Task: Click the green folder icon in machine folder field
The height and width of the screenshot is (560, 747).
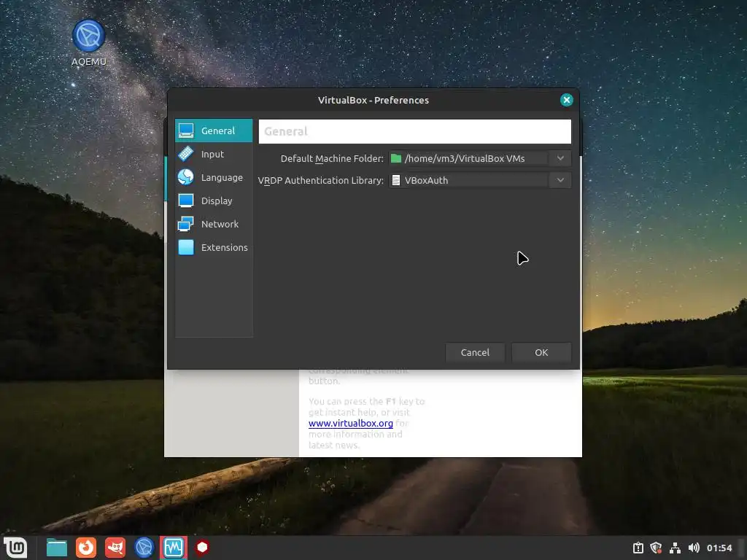Action: tap(396, 158)
